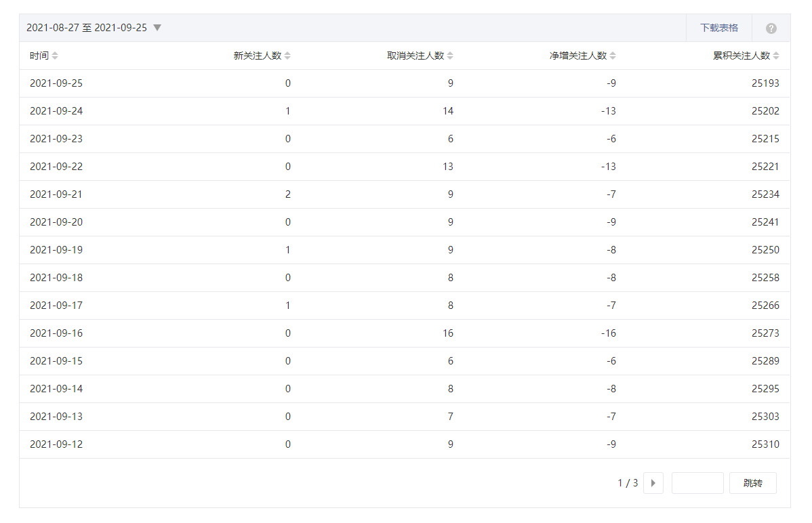Select cumulative followers value 25202

click(x=765, y=111)
